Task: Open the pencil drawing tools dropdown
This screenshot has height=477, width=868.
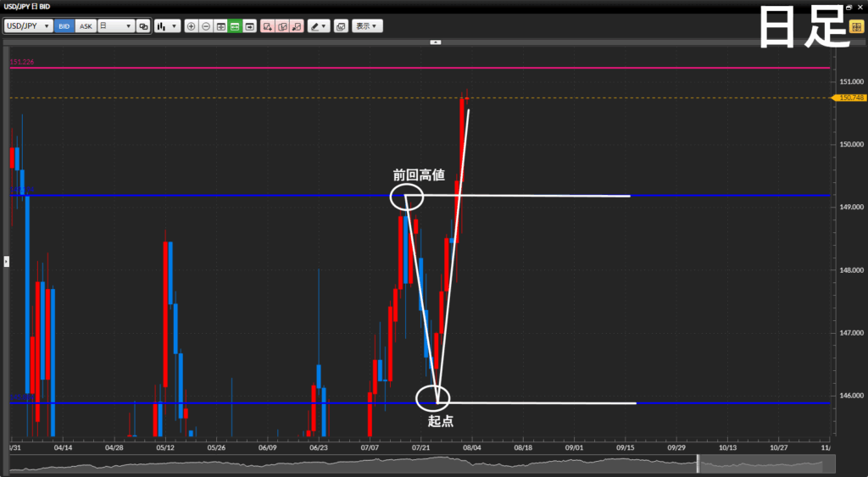Action: [x=319, y=26]
